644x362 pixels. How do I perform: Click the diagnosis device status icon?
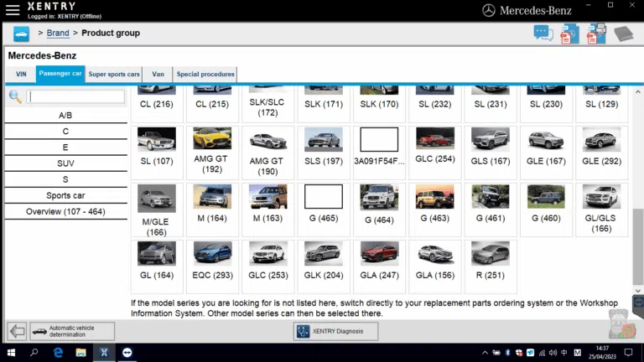[622, 324]
